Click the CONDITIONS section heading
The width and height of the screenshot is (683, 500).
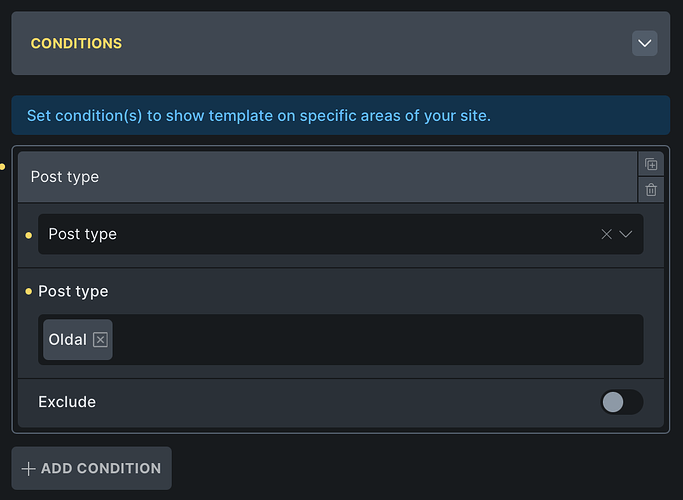tap(76, 44)
